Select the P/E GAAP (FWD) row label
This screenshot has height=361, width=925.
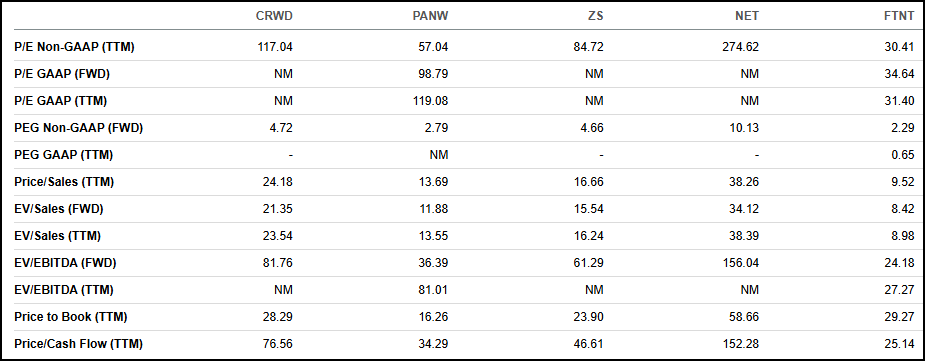[62, 74]
